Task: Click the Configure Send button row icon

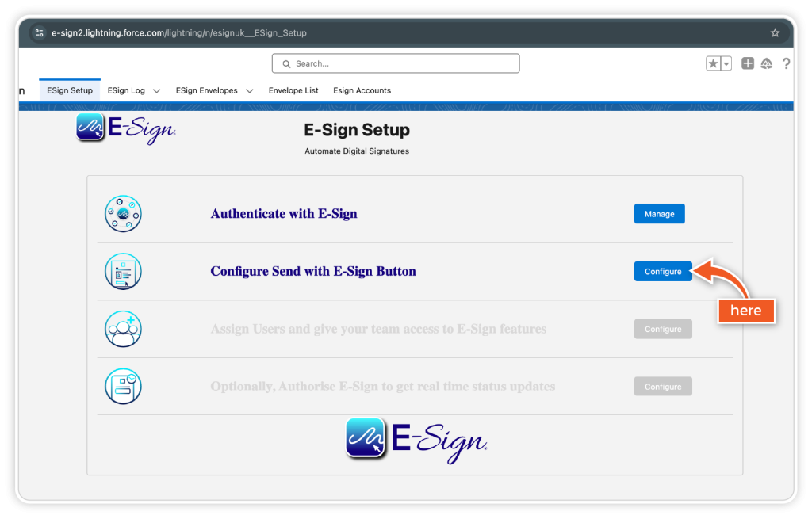Action: point(123,272)
